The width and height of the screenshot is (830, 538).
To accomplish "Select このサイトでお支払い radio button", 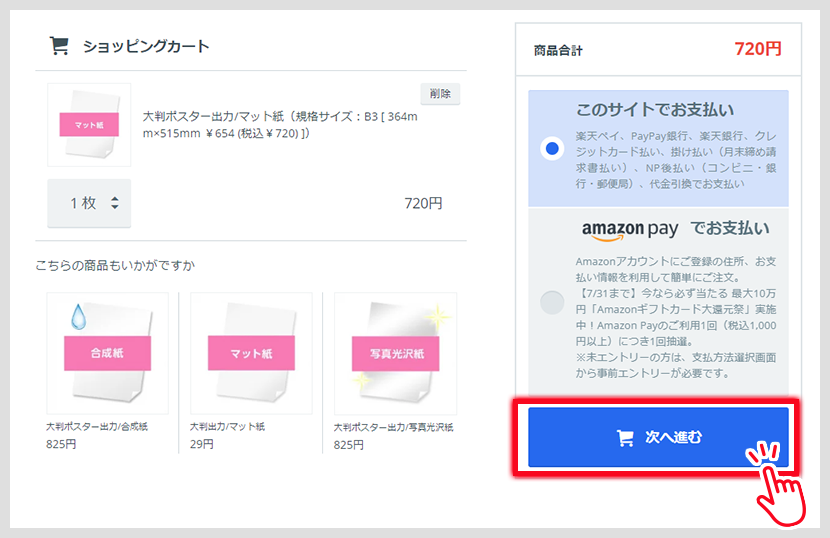I will tap(551, 149).
